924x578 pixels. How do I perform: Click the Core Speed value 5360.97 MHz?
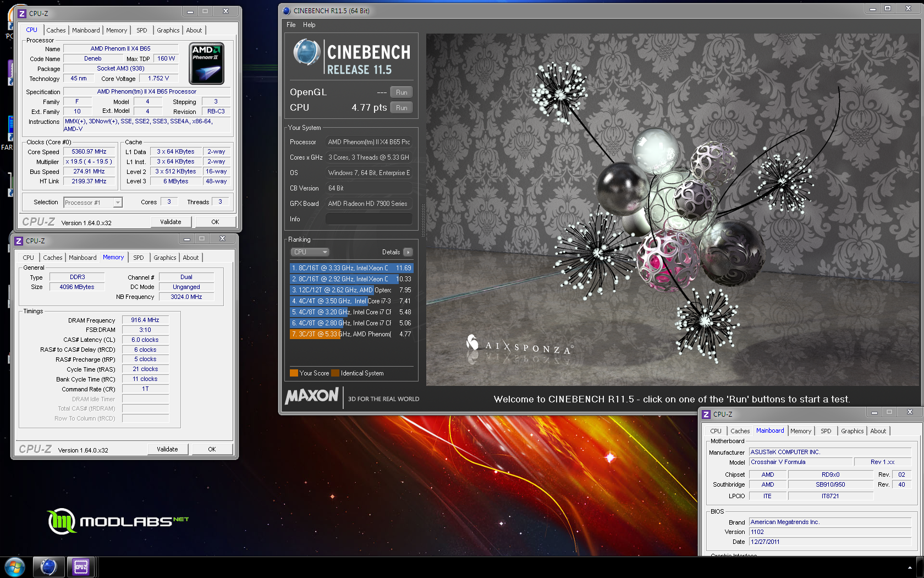tap(89, 151)
